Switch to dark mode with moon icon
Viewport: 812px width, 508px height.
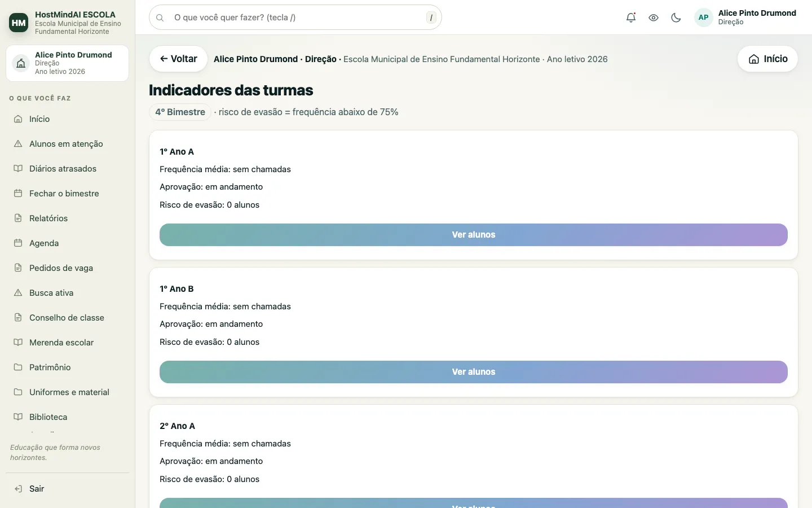pyautogui.click(x=676, y=17)
